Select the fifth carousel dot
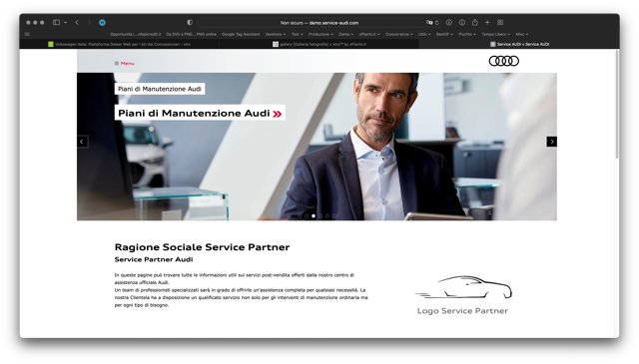This screenshot has height=364, width=639. 327,215
